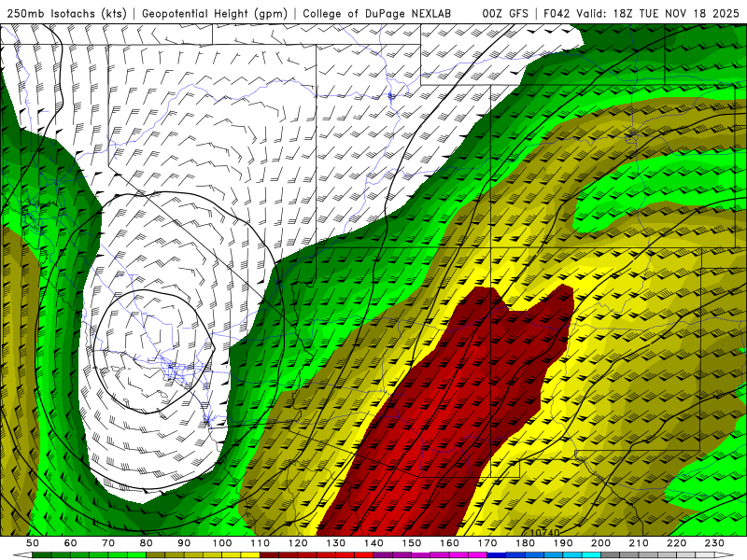
Task: Click the '90' color scale label
Action: (184, 543)
